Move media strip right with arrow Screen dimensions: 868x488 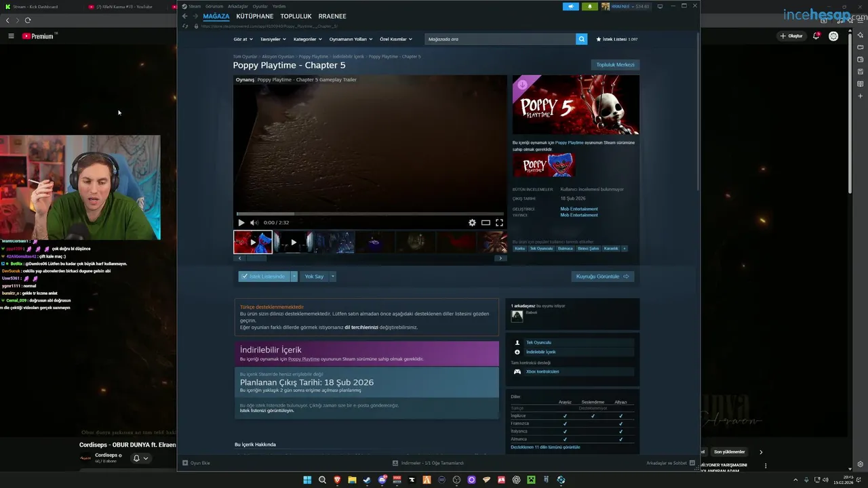[x=500, y=258]
